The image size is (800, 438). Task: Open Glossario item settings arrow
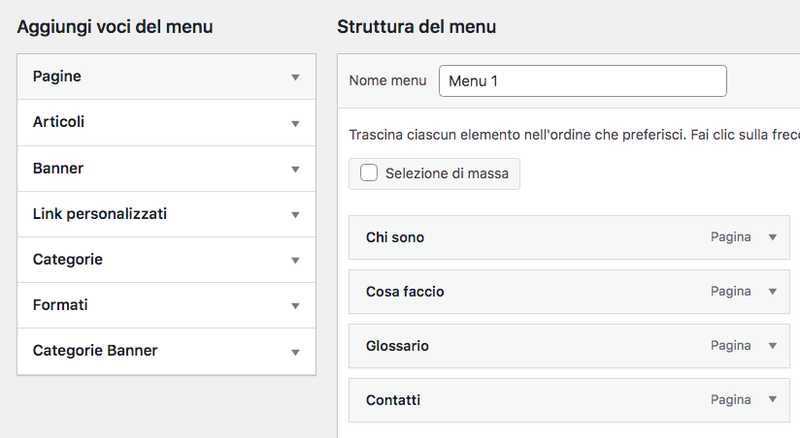[x=772, y=345]
